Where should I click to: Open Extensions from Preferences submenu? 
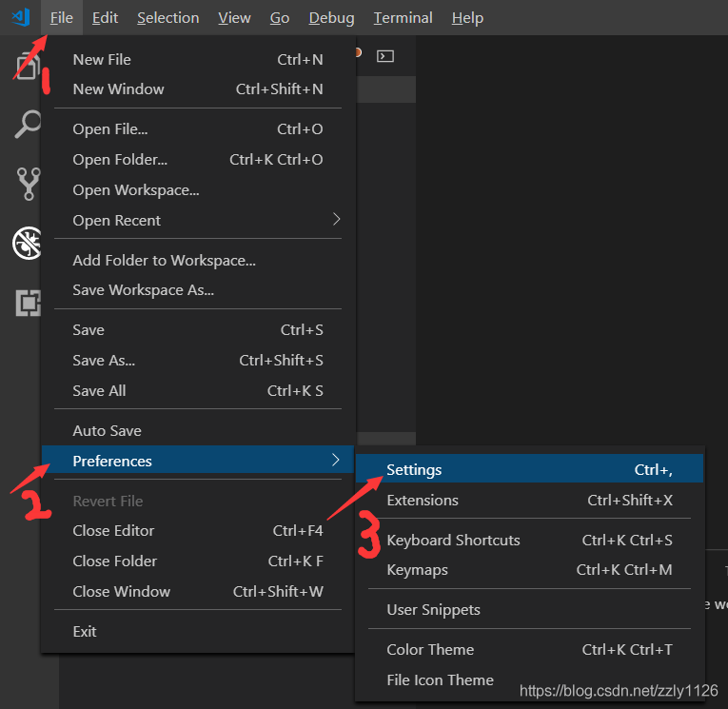pyautogui.click(x=529, y=500)
